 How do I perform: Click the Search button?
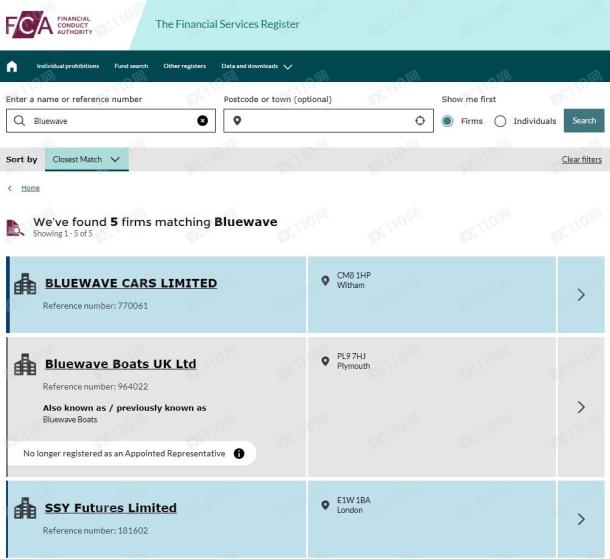[584, 121]
